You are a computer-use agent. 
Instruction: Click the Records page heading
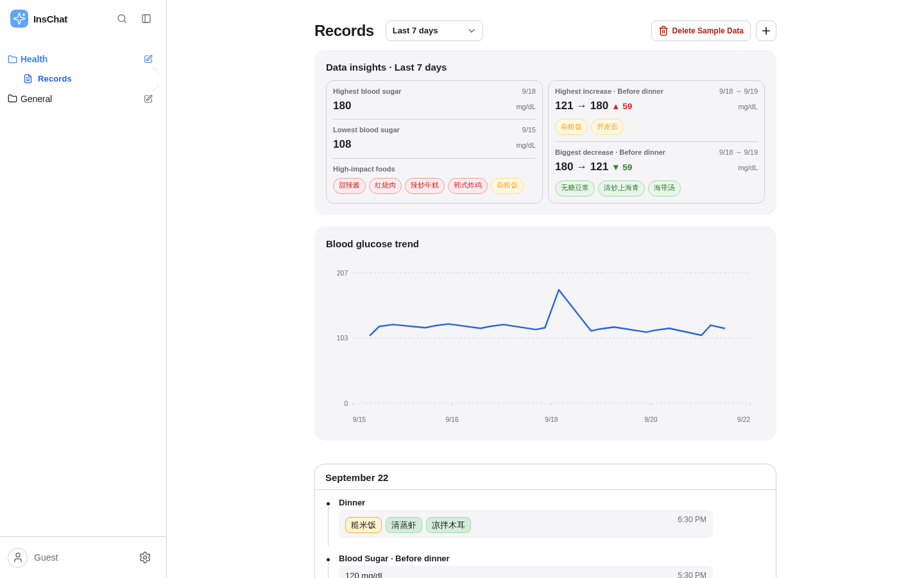click(344, 31)
